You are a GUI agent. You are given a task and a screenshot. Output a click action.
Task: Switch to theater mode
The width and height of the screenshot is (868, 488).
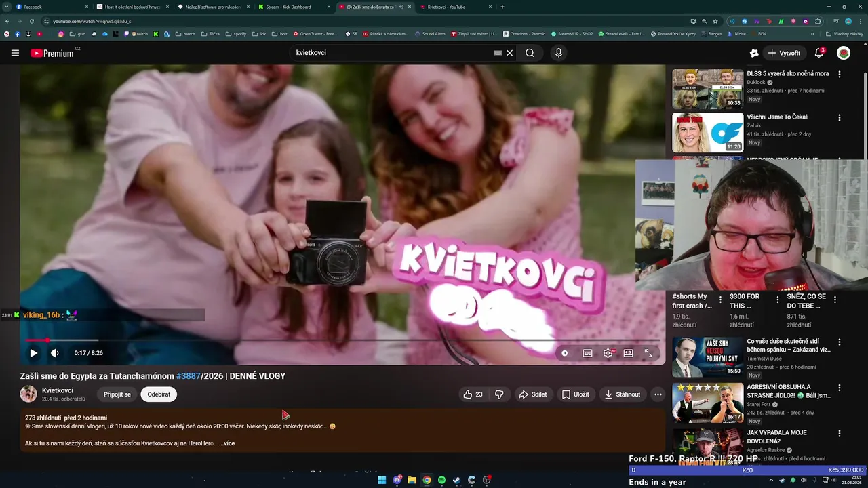(629, 353)
